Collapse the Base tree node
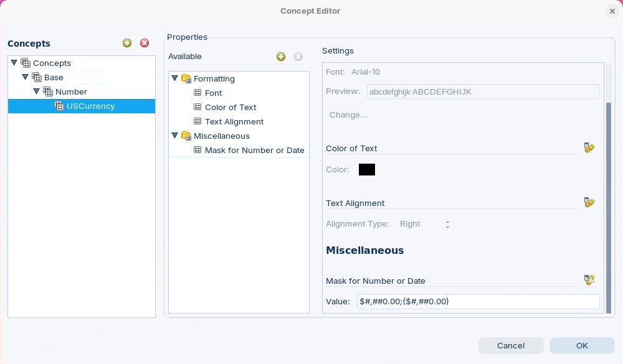Image resolution: width=623 pixels, height=364 pixels. point(26,77)
